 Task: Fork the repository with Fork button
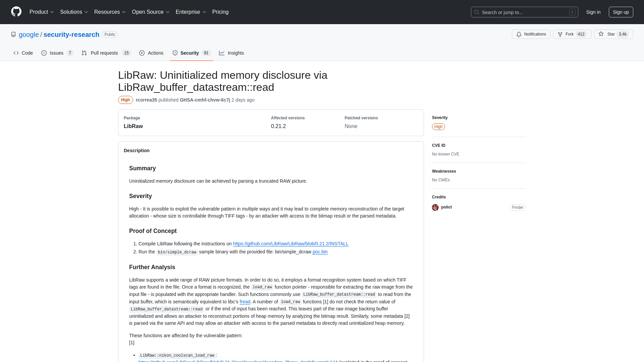(572, 34)
